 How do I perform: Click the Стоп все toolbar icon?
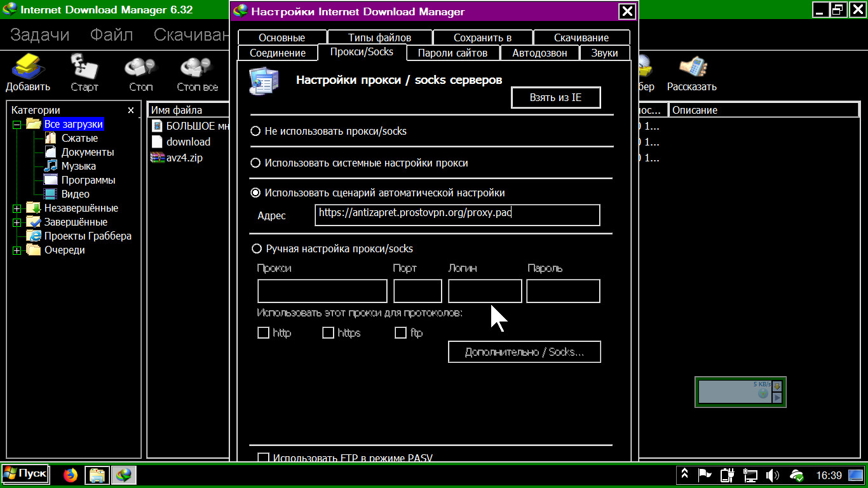click(197, 73)
